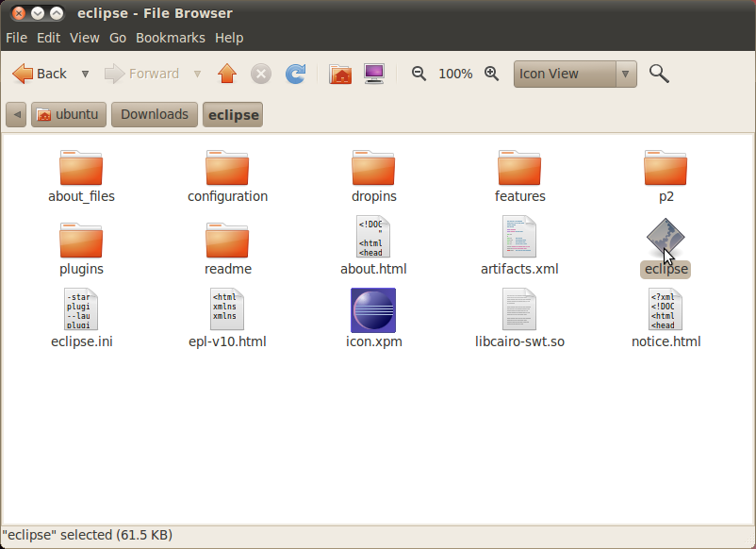Open the Home folder toolbar icon

pos(340,74)
